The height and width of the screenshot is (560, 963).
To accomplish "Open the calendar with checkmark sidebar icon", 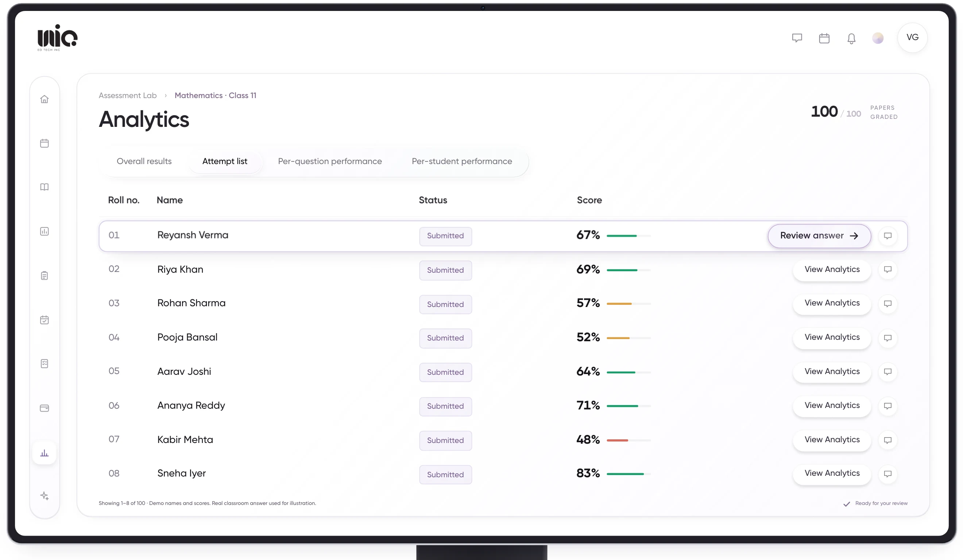I will click(45, 320).
